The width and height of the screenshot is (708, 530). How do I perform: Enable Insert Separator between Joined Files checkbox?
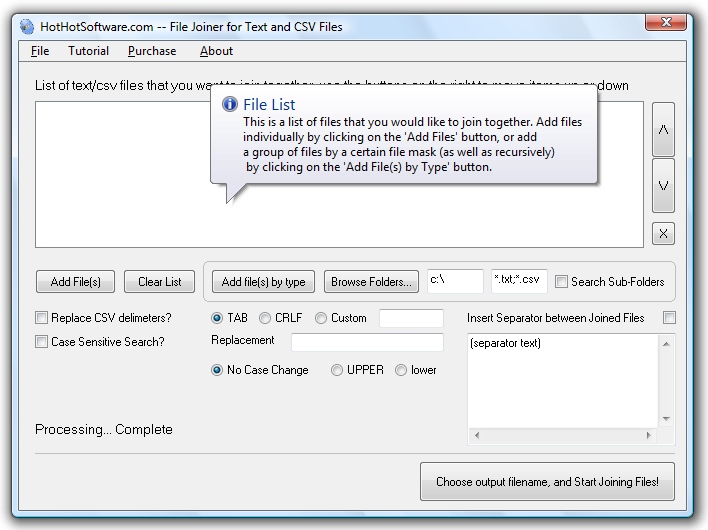click(669, 318)
